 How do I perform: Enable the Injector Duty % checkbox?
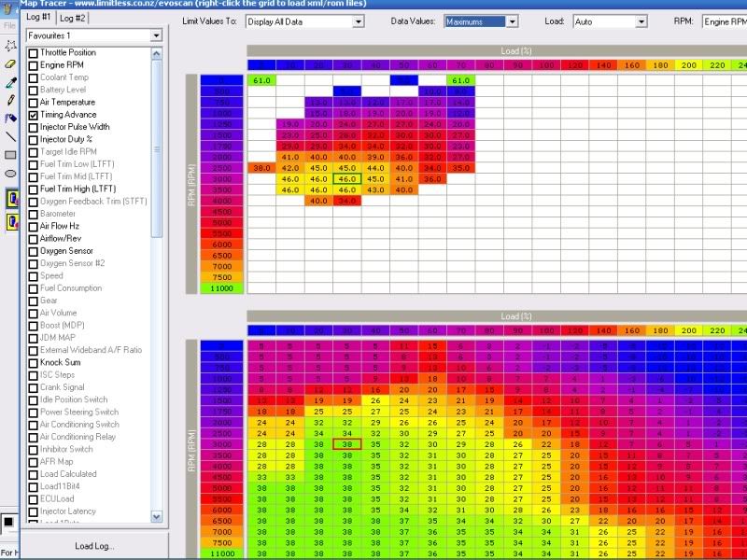[x=33, y=139]
